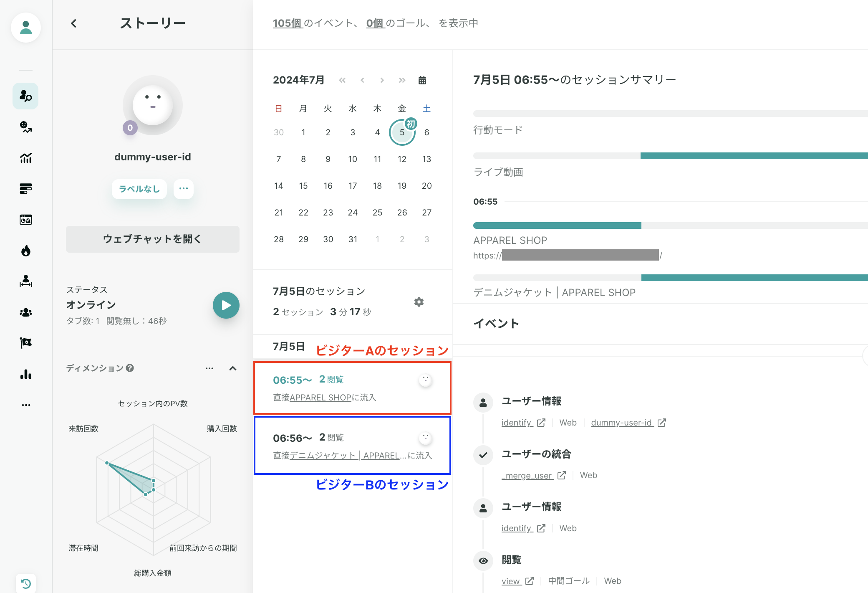Go back using the left arrow by ストーリー

[74, 23]
